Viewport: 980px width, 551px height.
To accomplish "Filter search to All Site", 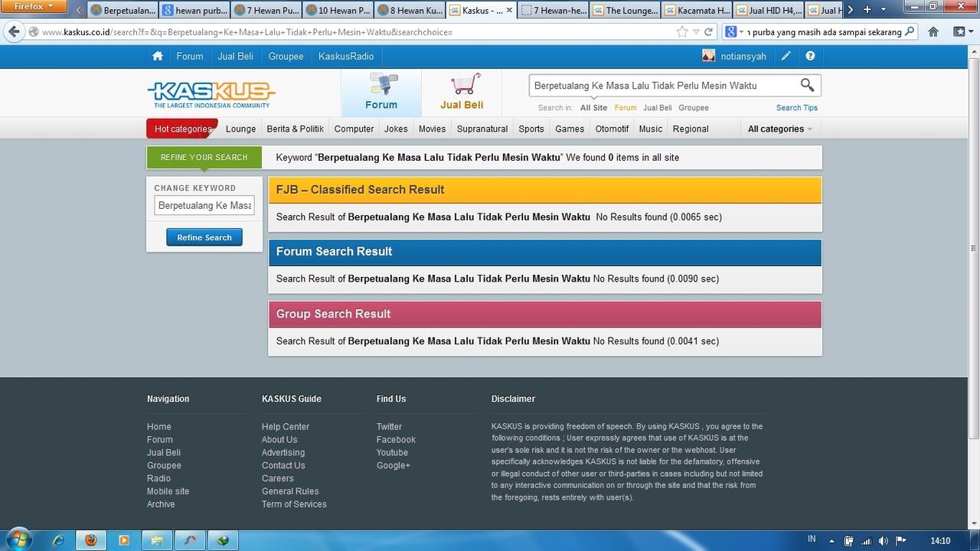I will (x=593, y=108).
